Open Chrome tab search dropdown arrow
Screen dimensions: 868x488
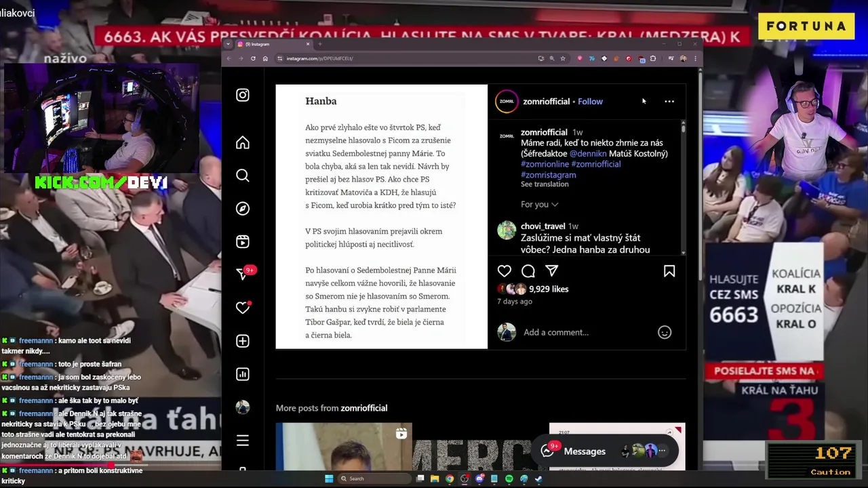pyautogui.click(x=228, y=44)
